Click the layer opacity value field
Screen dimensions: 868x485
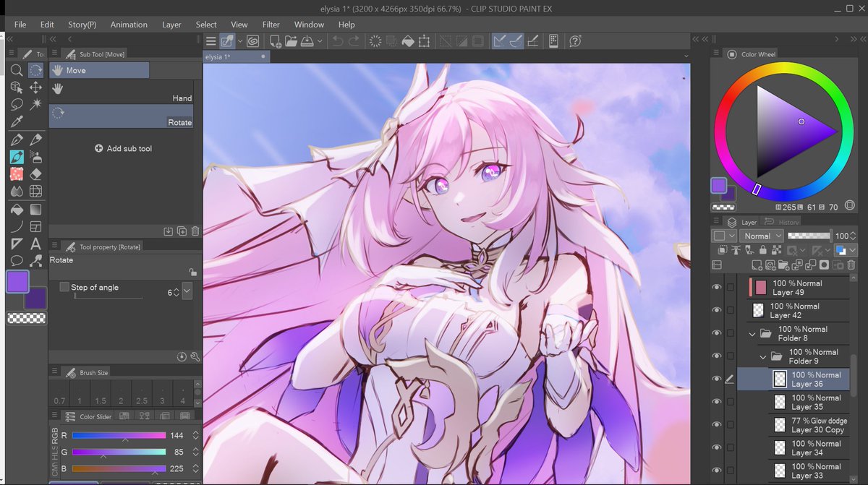(x=841, y=236)
